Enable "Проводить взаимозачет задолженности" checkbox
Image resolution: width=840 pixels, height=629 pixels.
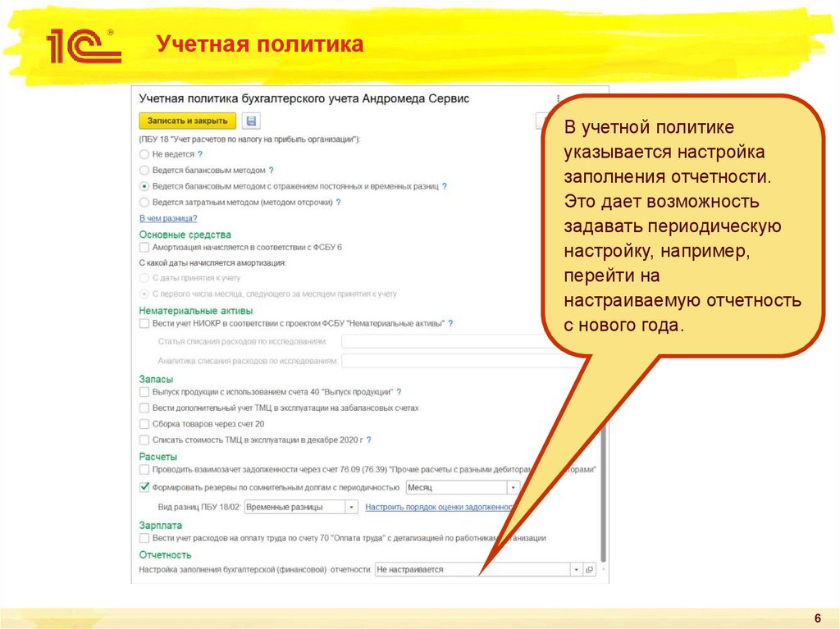(x=144, y=470)
